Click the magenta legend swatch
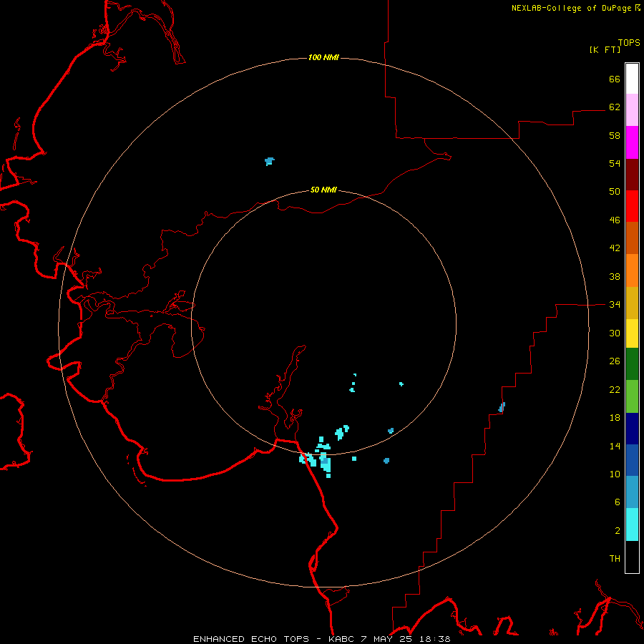This screenshot has width=644, height=644. [x=632, y=142]
